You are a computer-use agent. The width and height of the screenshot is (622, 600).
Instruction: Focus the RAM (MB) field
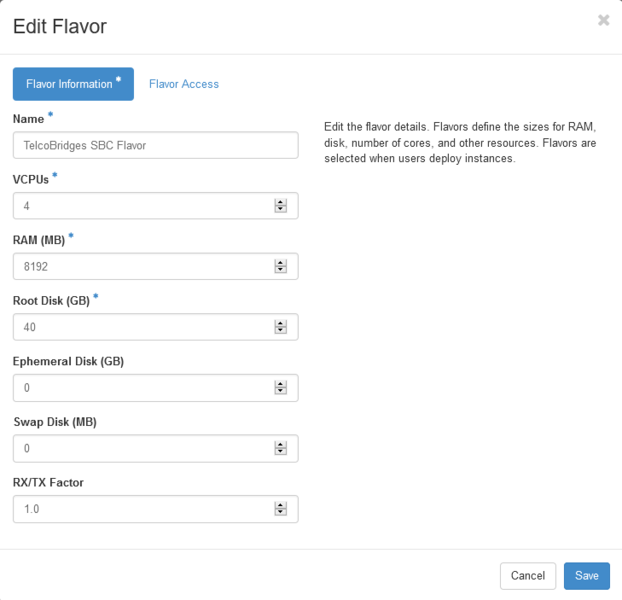click(156, 266)
